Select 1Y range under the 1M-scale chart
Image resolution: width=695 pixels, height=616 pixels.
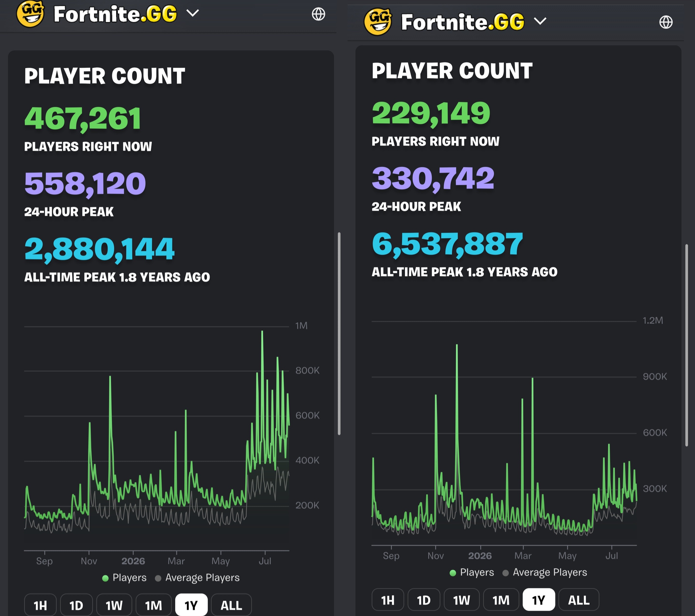point(191,605)
